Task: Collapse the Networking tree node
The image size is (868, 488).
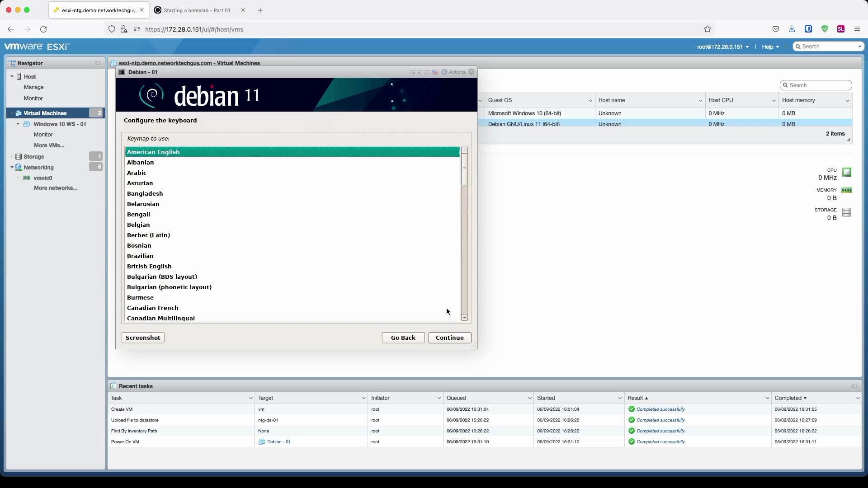Action: 12,168
